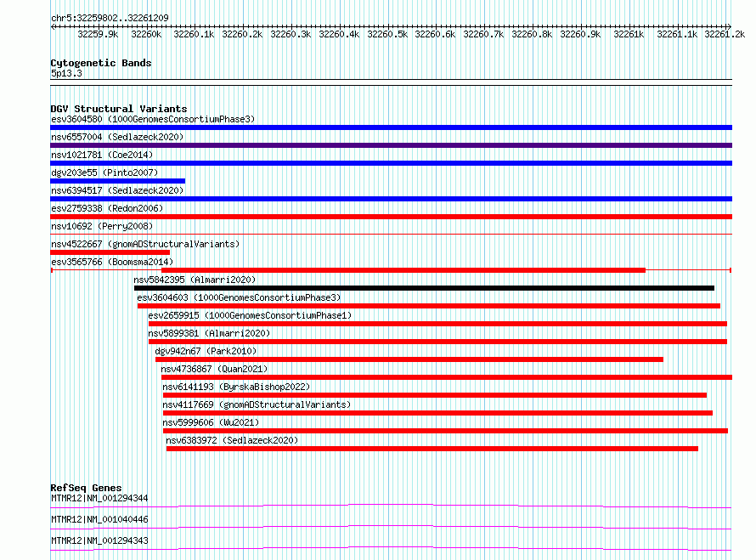Select MTMR12|NM_001294343 transcript label
Image resolution: width=756 pixels, height=560 pixels.
tap(99, 540)
